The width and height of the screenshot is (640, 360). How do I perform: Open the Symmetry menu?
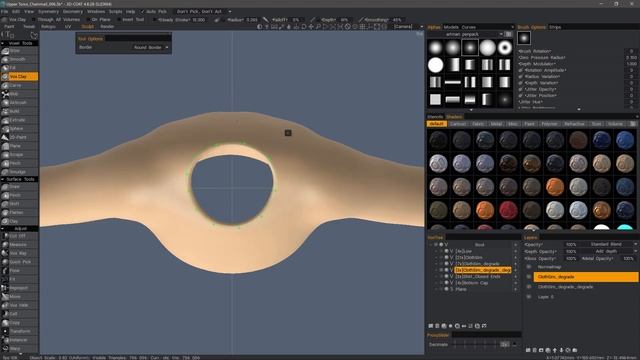click(48, 11)
